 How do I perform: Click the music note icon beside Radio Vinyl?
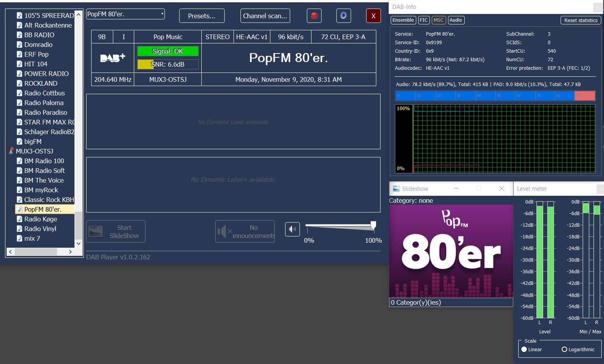click(x=19, y=229)
